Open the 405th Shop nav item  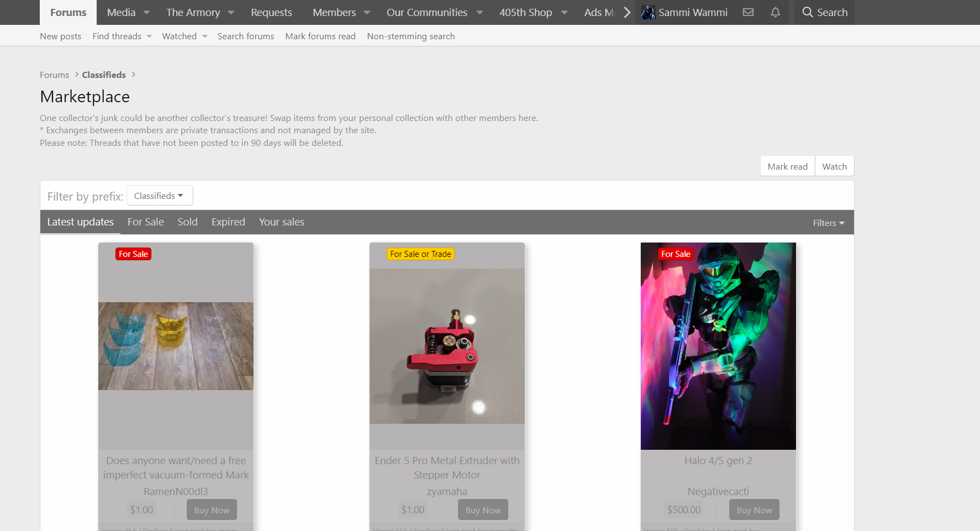526,12
